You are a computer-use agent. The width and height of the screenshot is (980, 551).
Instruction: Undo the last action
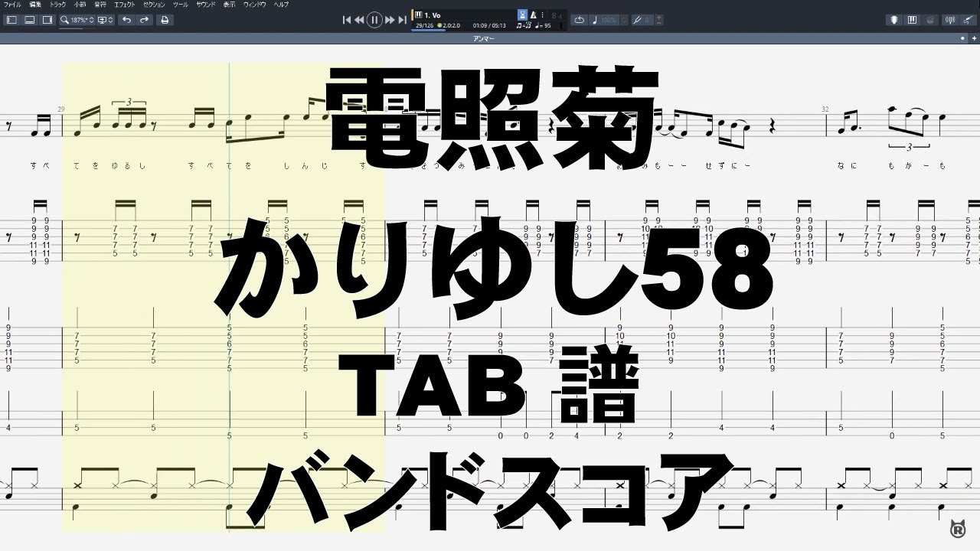click(x=126, y=20)
